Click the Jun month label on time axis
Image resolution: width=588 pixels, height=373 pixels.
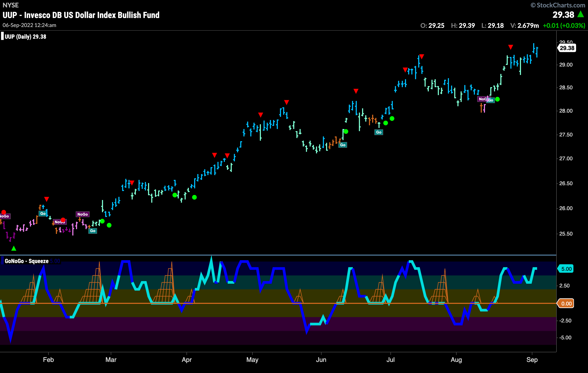tap(321, 359)
